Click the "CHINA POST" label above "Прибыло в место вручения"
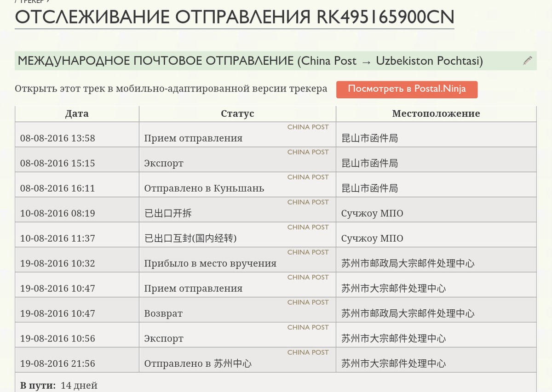The width and height of the screenshot is (552, 392). pyautogui.click(x=308, y=252)
